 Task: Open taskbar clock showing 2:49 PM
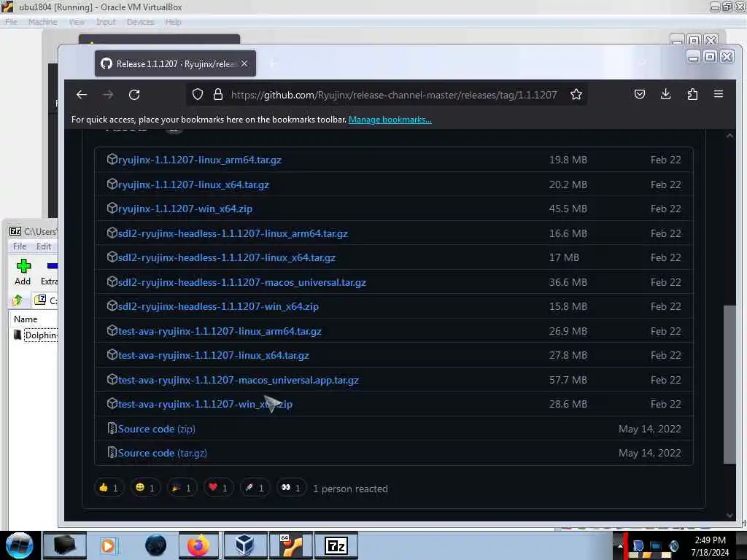710,546
